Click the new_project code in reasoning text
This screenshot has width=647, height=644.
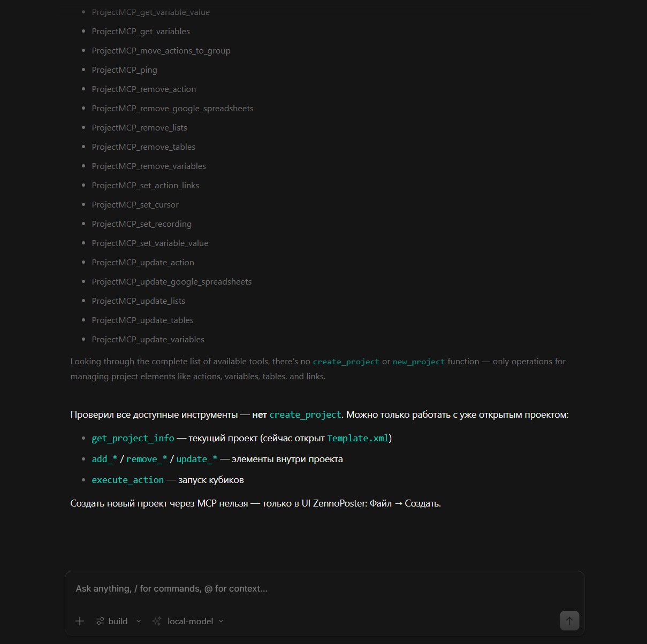pyautogui.click(x=418, y=362)
